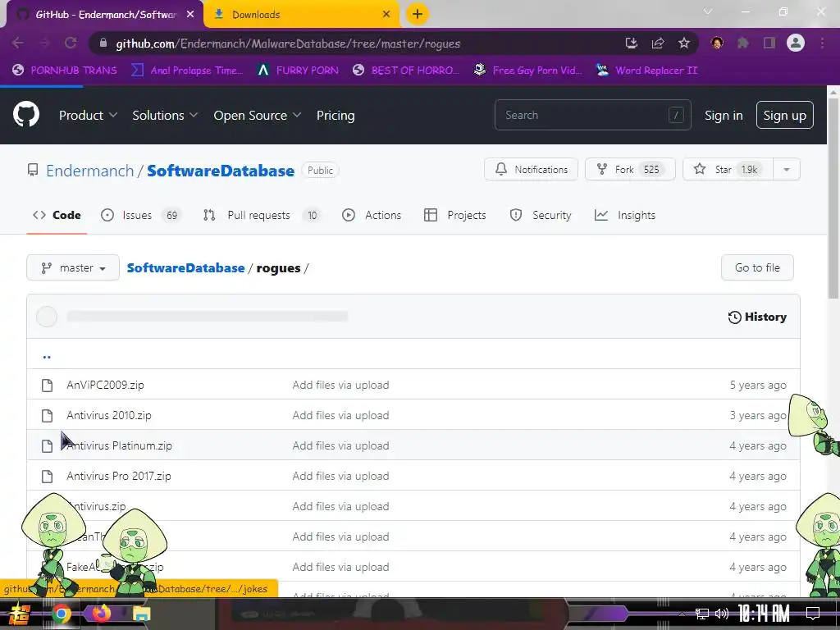Open the tab search chevron in title bar
Viewport: 840px width, 630px height.
(708, 11)
